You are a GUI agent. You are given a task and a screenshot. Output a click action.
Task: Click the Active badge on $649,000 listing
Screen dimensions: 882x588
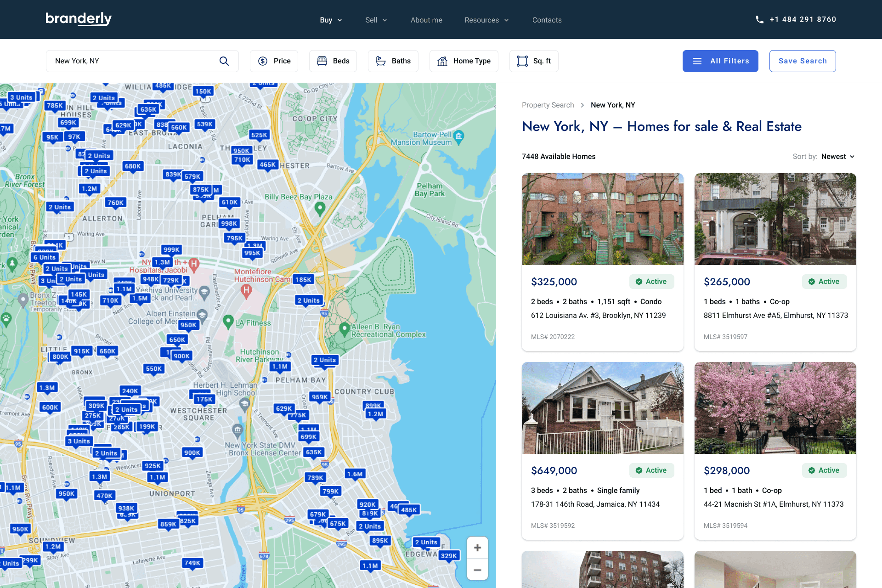pyautogui.click(x=652, y=470)
